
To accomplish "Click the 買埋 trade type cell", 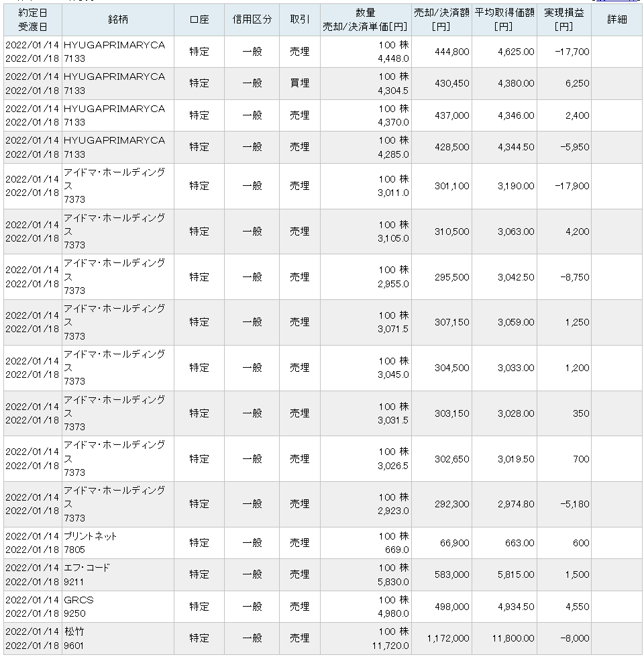I will (300, 83).
